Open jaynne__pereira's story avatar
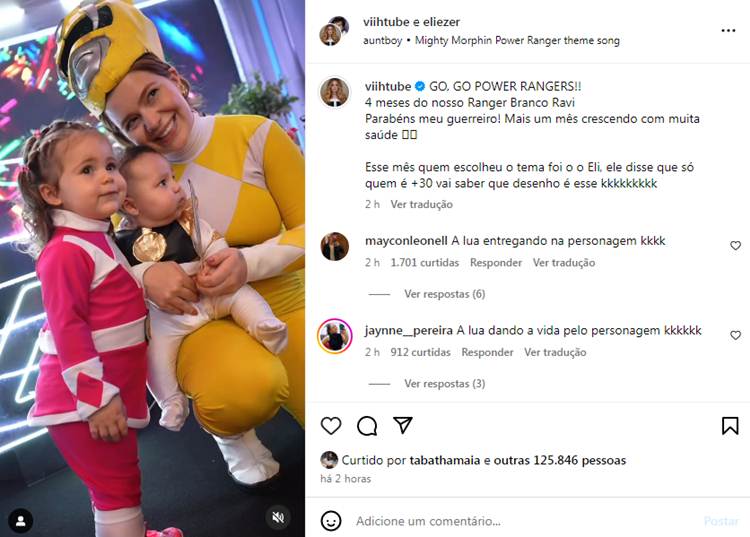This screenshot has height=537, width=750. coord(335,336)
